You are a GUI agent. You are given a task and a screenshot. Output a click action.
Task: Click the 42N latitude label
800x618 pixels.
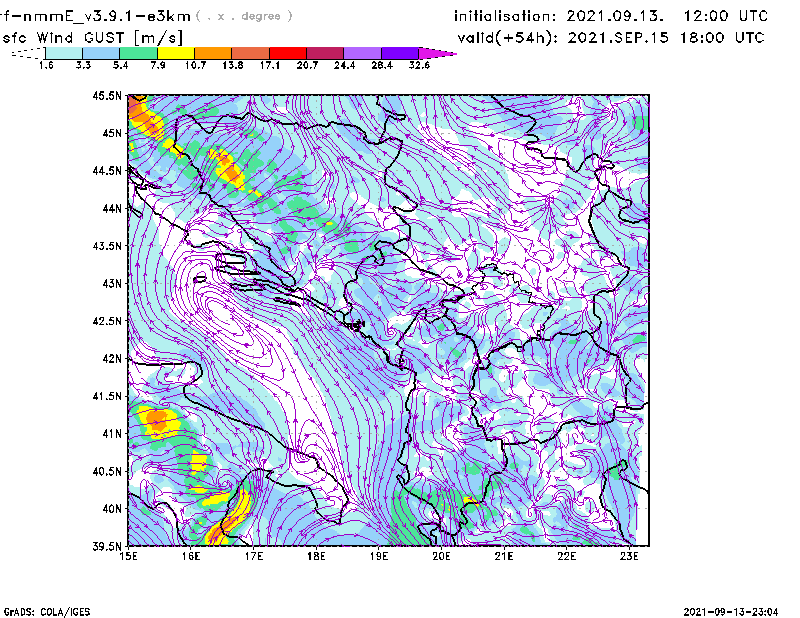(112, 358)
